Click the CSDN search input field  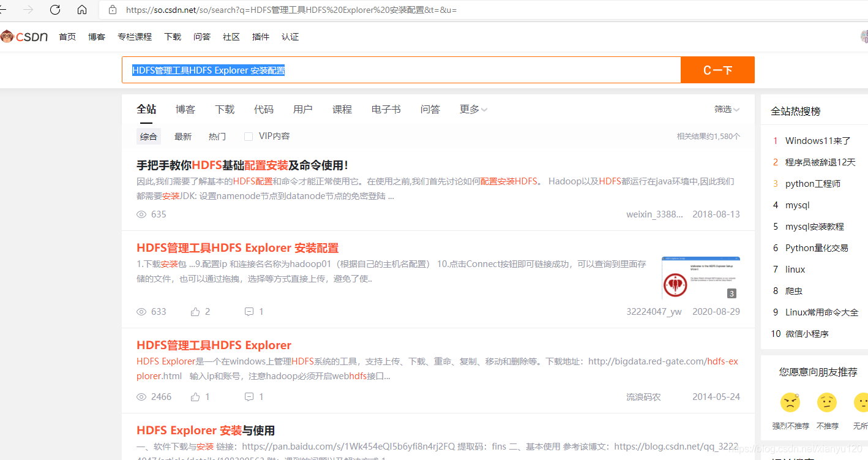401,70
